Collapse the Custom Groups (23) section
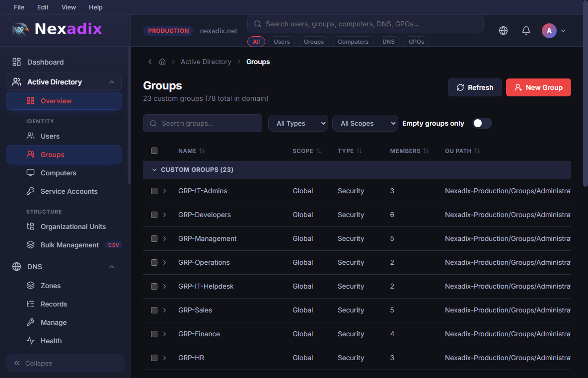Screen dimensions: 588x378 pyautogui.click(x=154, y=170)
